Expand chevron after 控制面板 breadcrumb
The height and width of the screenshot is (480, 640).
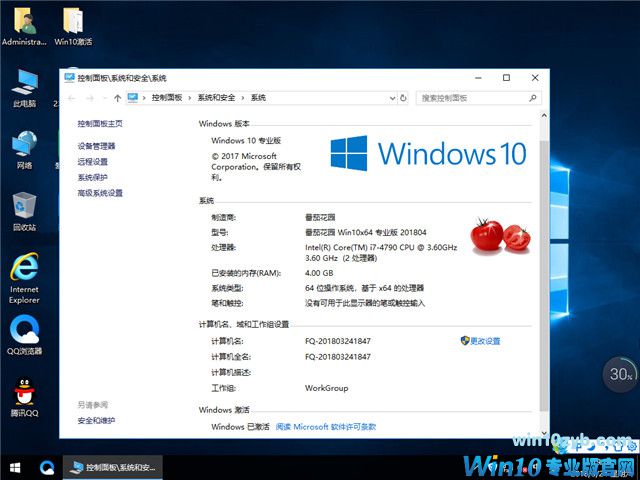pyautogui.click(x=190, y=98)
